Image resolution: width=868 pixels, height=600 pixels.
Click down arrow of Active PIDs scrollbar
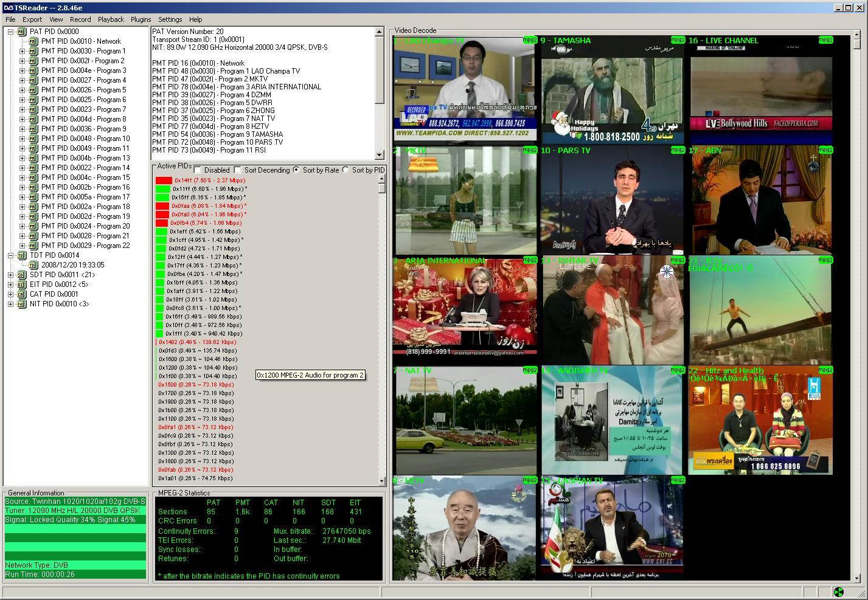[x=382, y=481]
